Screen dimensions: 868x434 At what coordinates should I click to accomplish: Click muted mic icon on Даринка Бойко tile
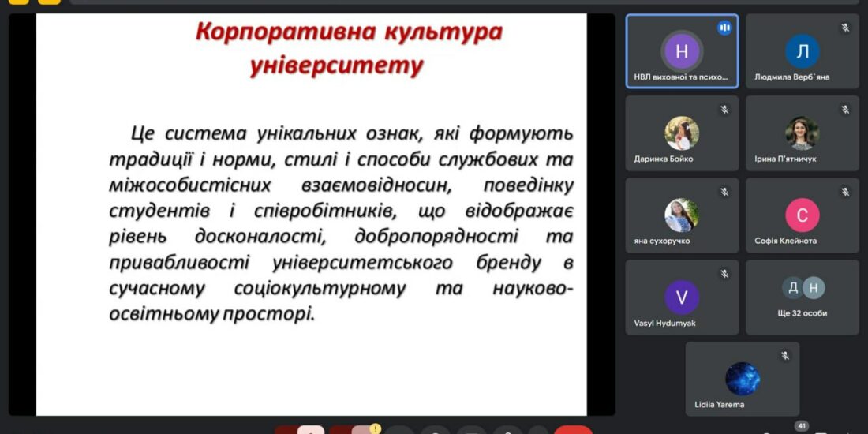pyautogui.click(x=724, y=110)
